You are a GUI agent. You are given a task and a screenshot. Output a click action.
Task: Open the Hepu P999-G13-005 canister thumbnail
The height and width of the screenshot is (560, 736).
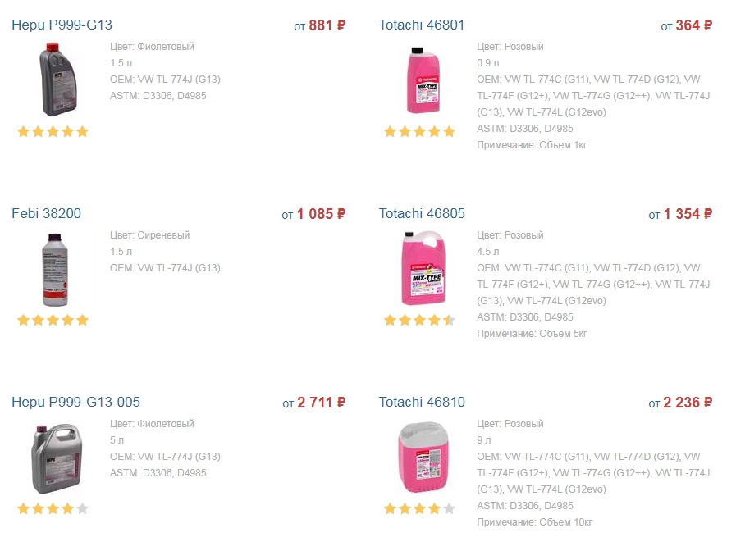(x=53, y=457)
